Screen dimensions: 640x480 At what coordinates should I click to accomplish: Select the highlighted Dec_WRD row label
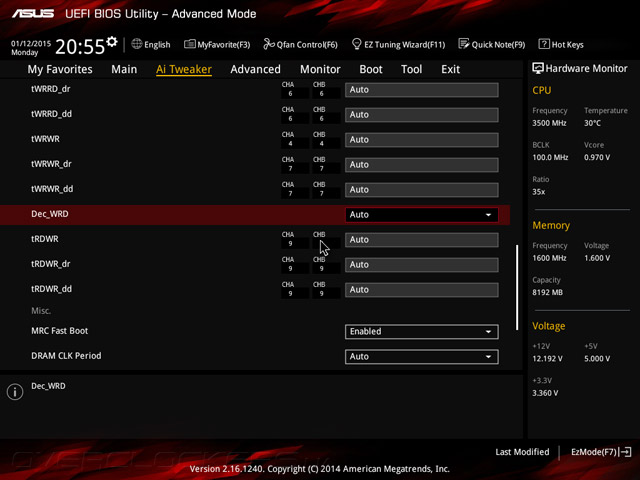click(x=50, y=214)
